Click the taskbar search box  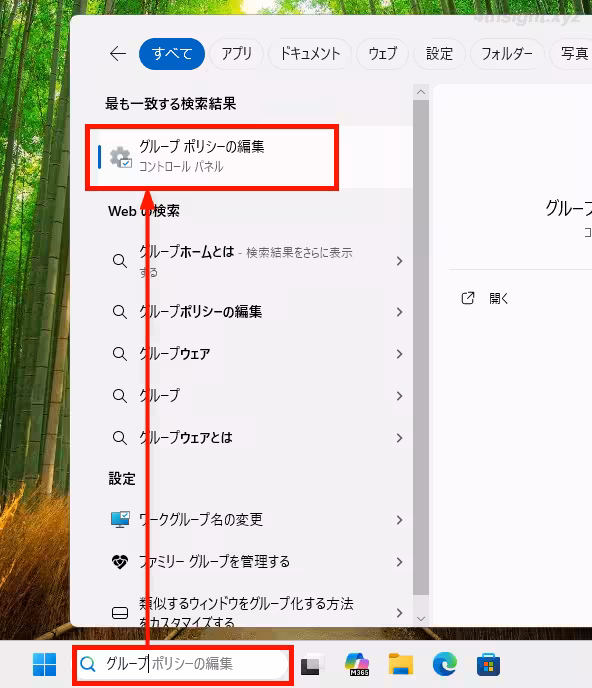click(183, 664)
